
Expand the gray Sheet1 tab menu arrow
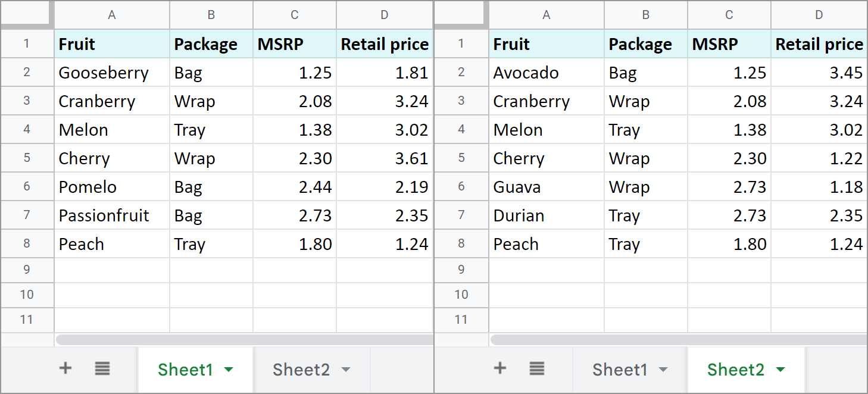coord(663,370)
